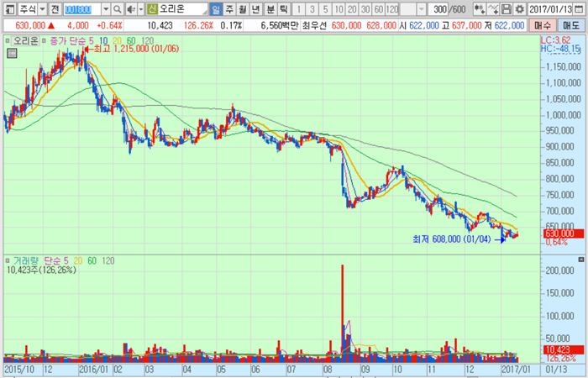Toggle the 일 (daily) period button

point(217,8)
